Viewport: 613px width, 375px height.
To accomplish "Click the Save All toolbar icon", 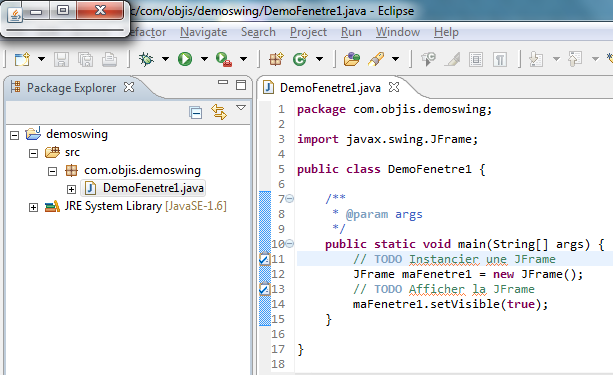I will [x=85, y=59].
